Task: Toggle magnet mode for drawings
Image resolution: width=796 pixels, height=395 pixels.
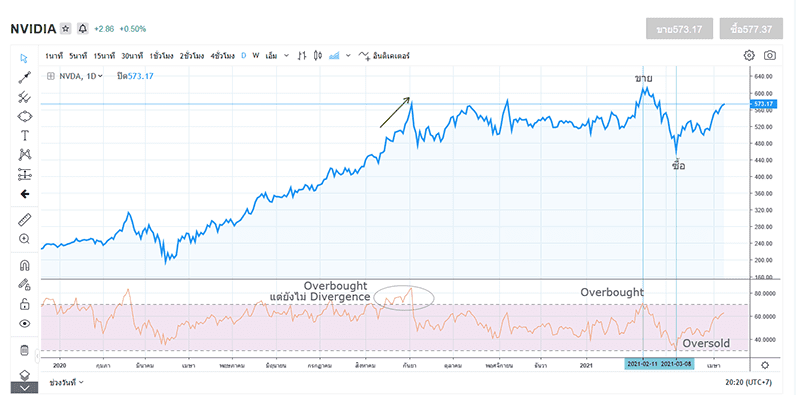Action: [24, 265]
